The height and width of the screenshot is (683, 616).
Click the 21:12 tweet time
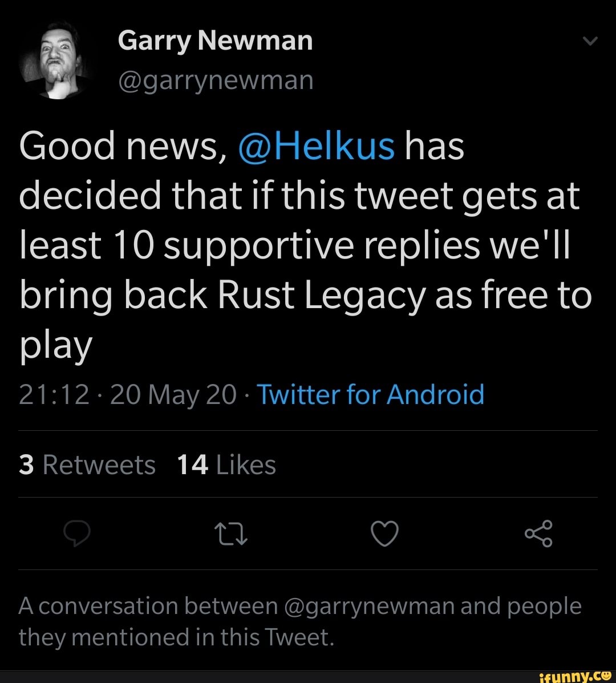pos(54,395)
